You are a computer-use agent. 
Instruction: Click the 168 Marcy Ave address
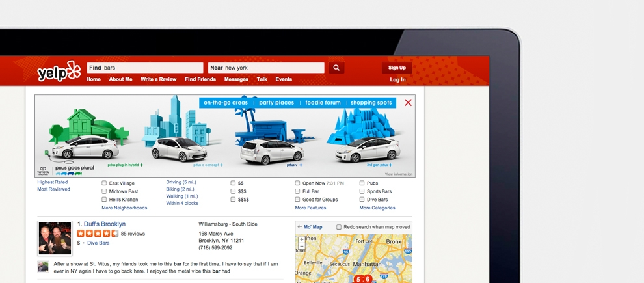point(215,234)
